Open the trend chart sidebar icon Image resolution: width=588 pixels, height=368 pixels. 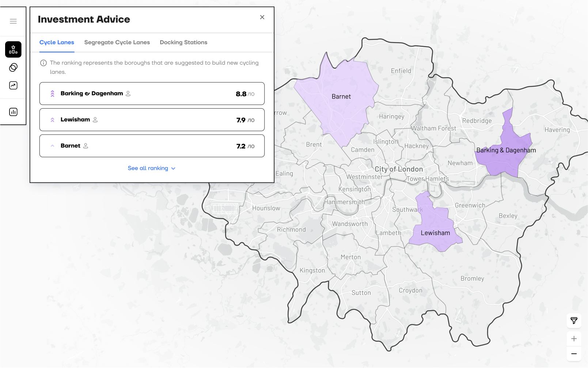tap(13, 86)
